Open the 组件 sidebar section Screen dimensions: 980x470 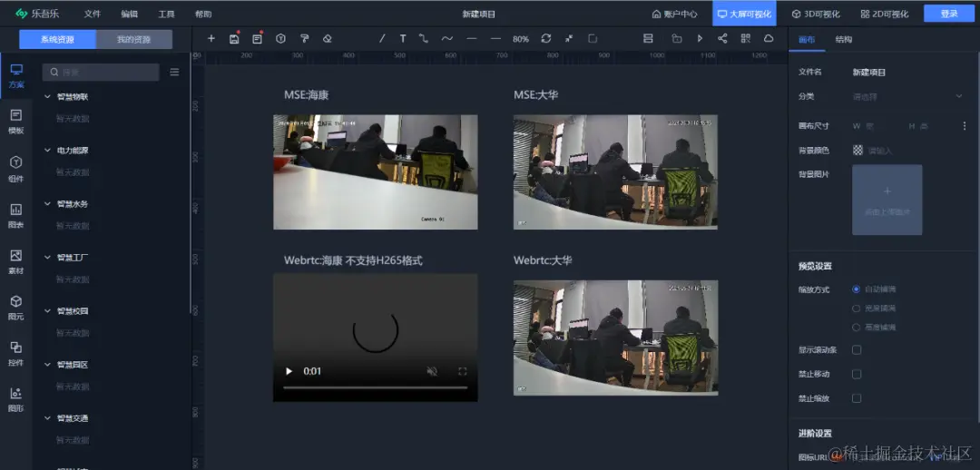tap(16, 170)
